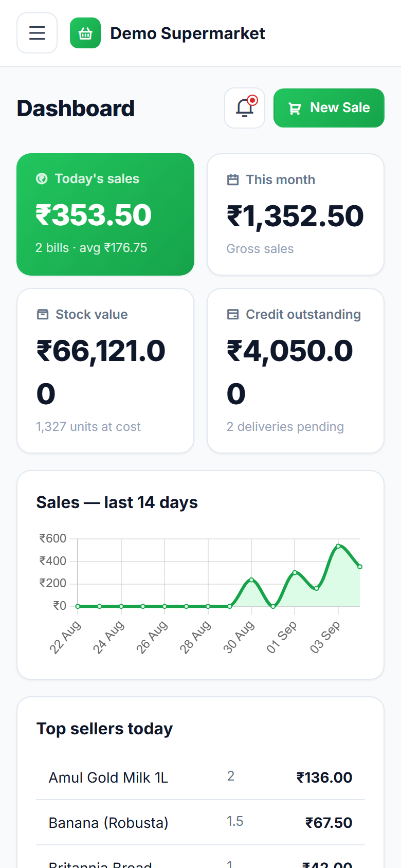Open the notifications bell

[245, 108]
